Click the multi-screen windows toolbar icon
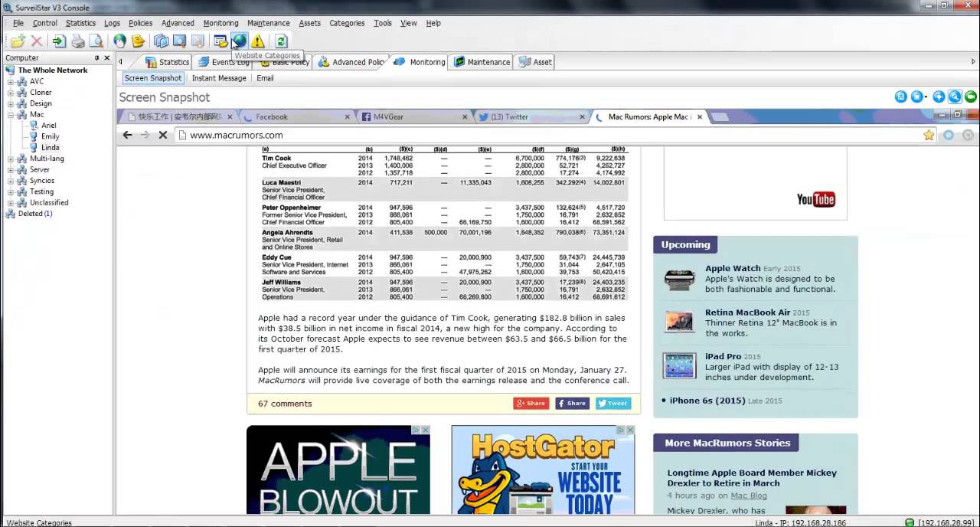Image resolution: width=980 pixels, height=527 pixels. click(161, 41)
